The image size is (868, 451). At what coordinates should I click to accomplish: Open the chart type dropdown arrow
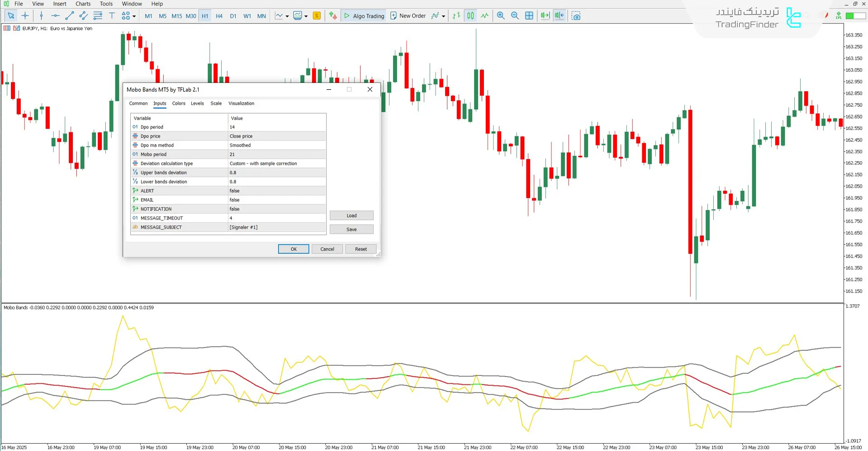pos(287,16)
